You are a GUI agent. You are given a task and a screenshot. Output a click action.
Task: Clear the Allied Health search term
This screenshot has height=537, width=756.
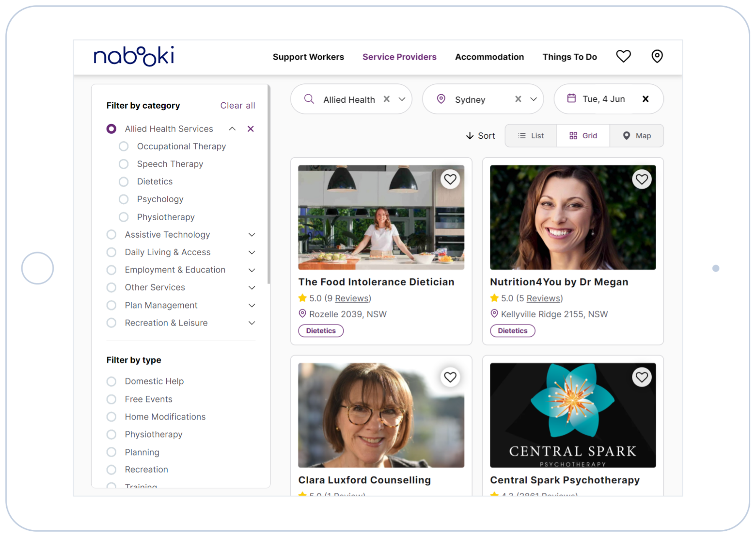[387, 99]
